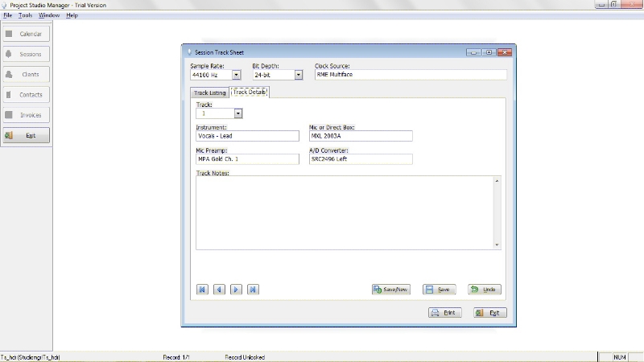Viewport: 644px width, 362px height.
Task: Click into the Clock Source field
Action: tap(411, 75)
